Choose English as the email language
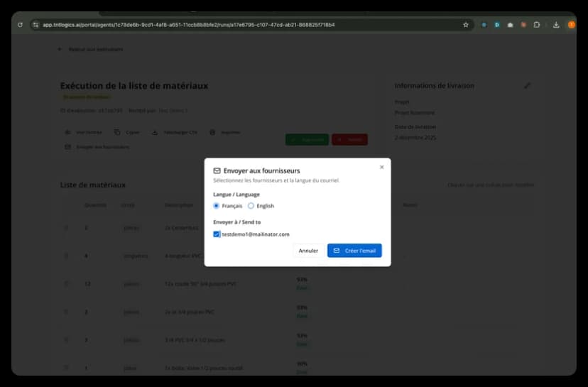 (251, 206)
